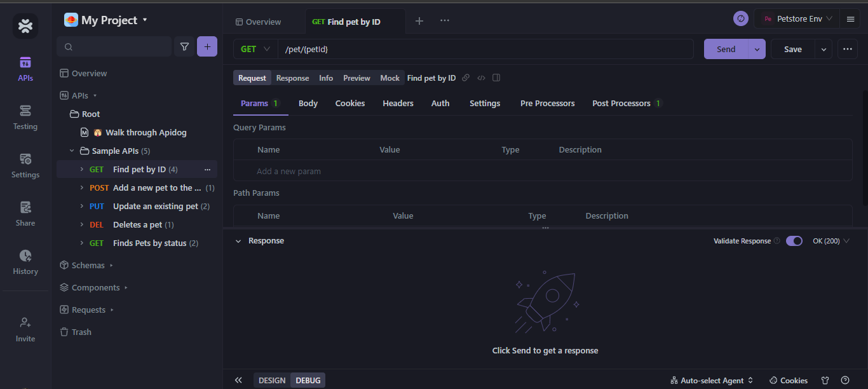
Task: Open the Auto-select Agent selector
Action: point(712,380)
